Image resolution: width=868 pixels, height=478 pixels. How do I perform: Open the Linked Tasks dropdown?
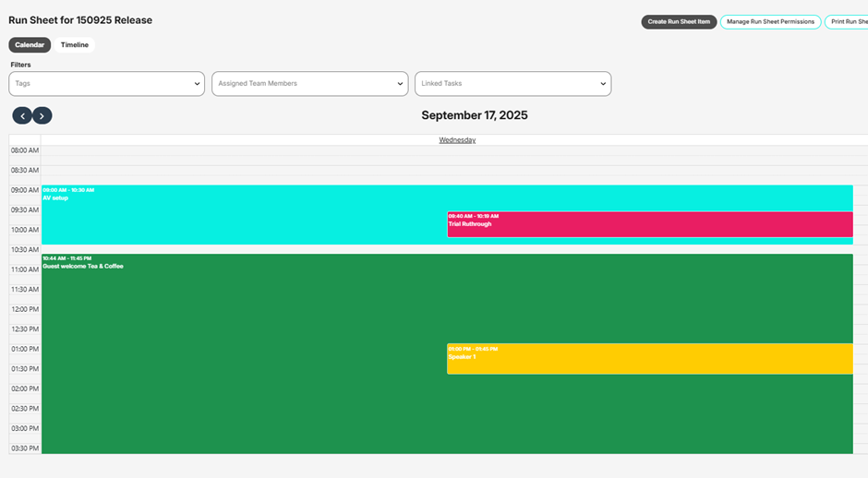pyautogui.click(x=508, y=84)
